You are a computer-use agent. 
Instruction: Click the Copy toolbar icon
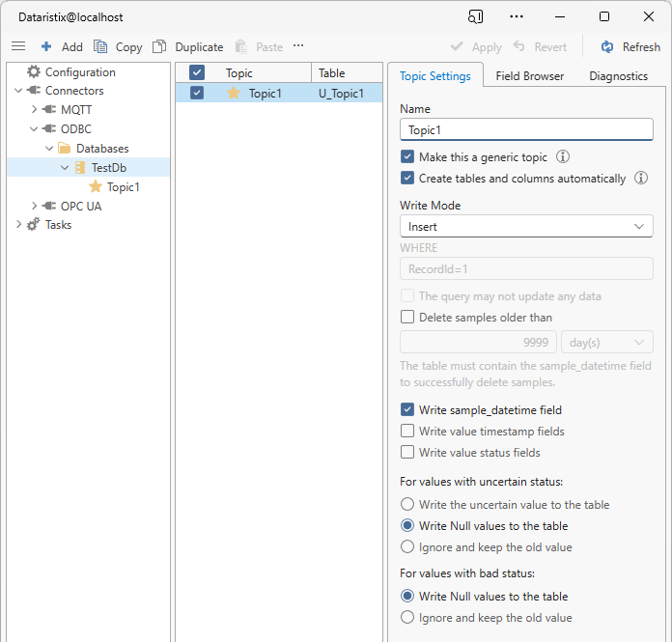(x=100, y=46)
